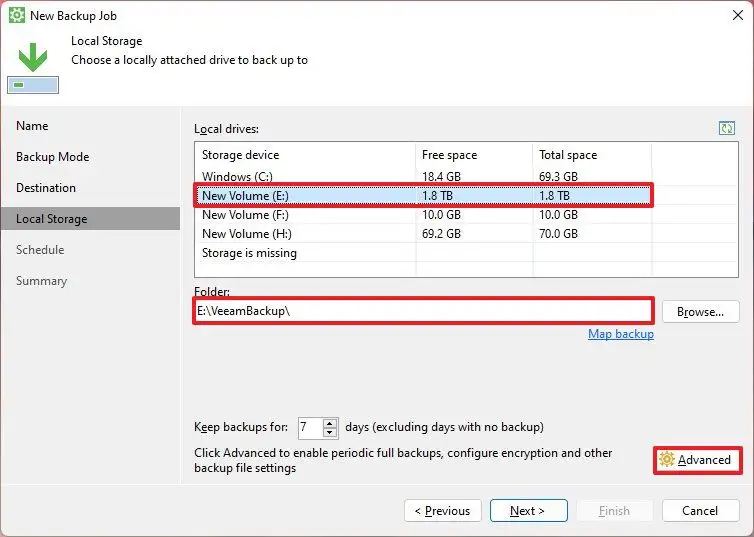Select the New Volume (H:) drive
754x537 pixels.
click(x=466, y=234)
